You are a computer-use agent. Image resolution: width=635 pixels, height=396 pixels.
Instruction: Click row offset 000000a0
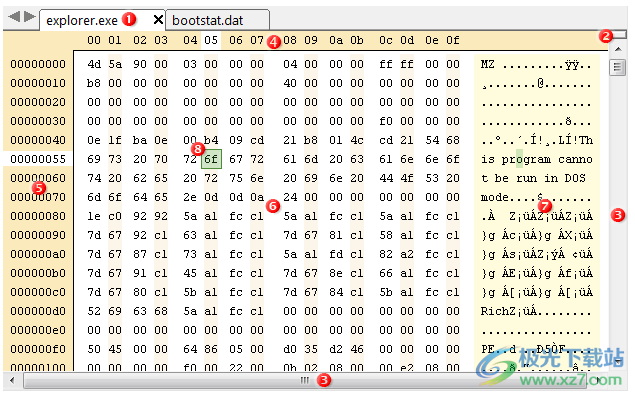tap(38, 254)
